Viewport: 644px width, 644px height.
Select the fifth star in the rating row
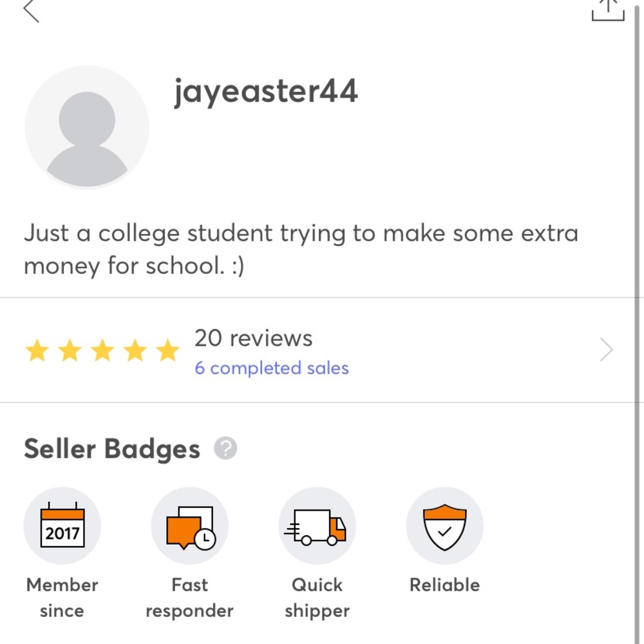(167, 350)
